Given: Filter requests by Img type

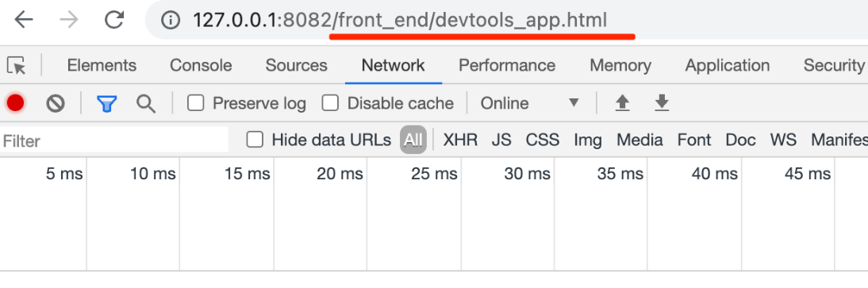Looking at the screenshot, I should pyautogui.click(x=588, y=140).
